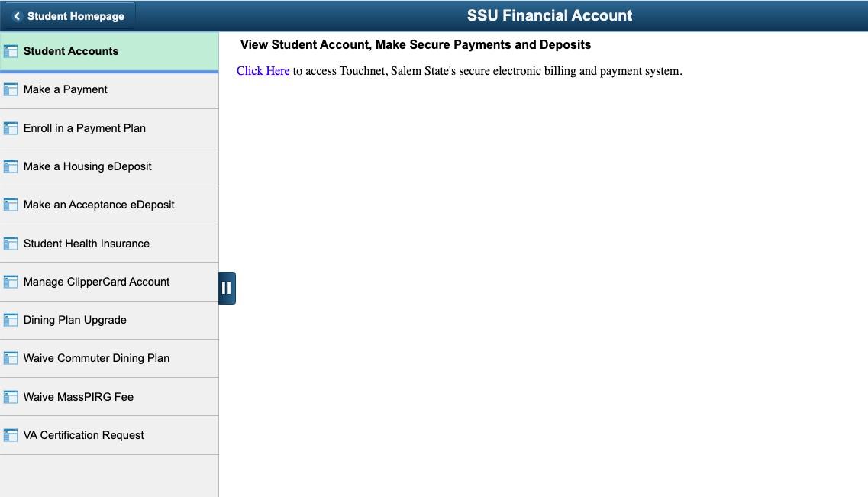Image resolution: width=868 pixels, height=497 pixels.
Task: Select the Student Accounts menu item
Action: (109, 51)
